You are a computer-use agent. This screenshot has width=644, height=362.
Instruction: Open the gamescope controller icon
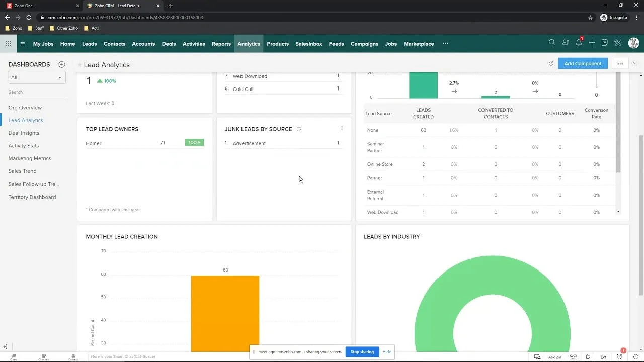pos(573,357)
